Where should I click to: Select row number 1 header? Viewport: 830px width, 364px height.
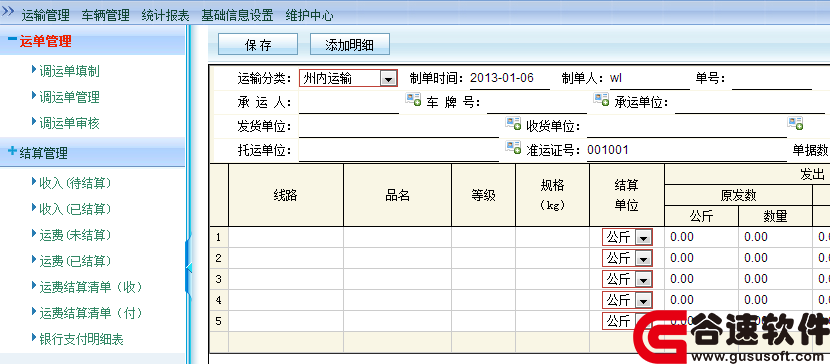tap(219, 238)
